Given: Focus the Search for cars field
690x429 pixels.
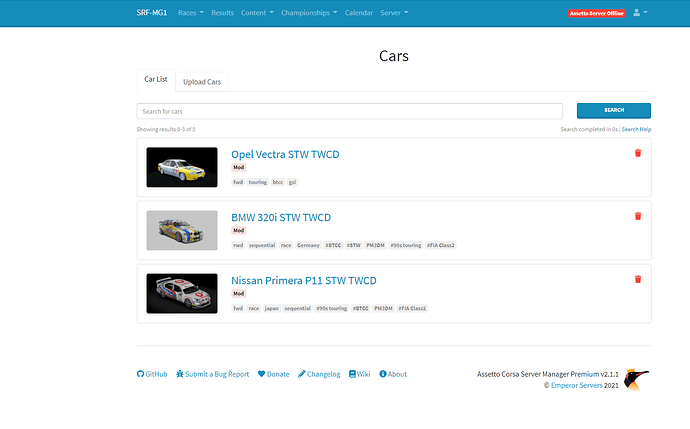Looking at the screenshot, I should (349, 111).
